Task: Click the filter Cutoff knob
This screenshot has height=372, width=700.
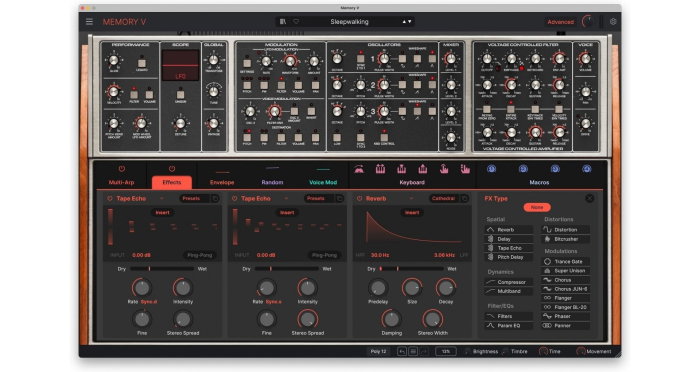Action: click(487, 59)
